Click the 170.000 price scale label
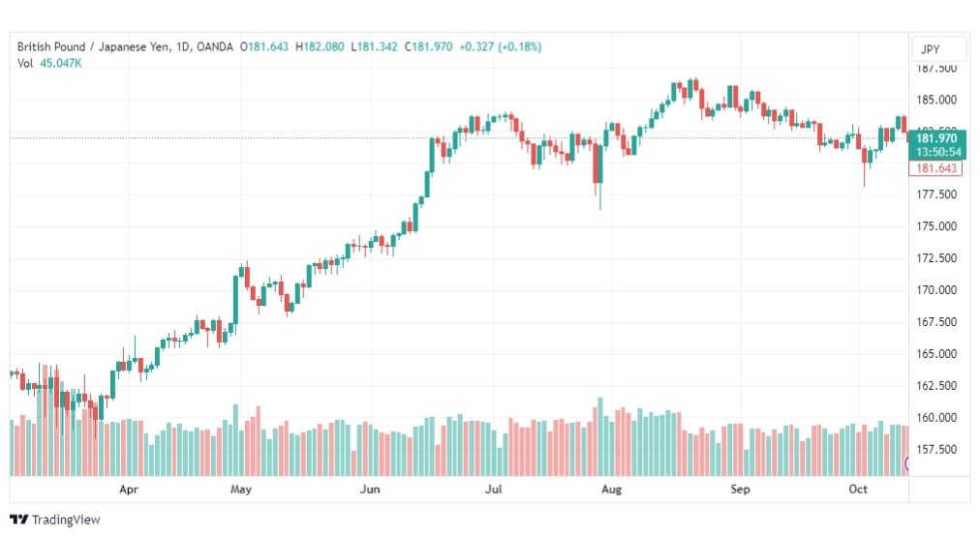Viewport: 980px width, 537px height. point(936,289)
